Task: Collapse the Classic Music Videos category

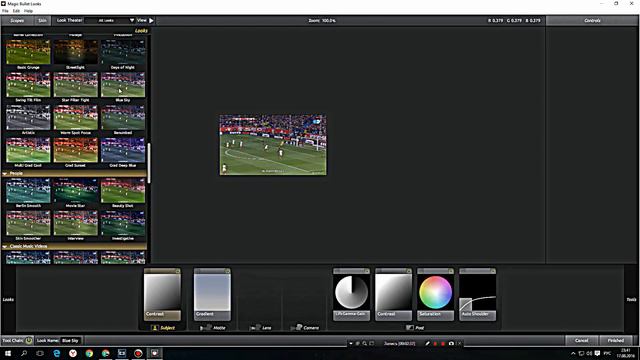Action: tap(5, 247)
